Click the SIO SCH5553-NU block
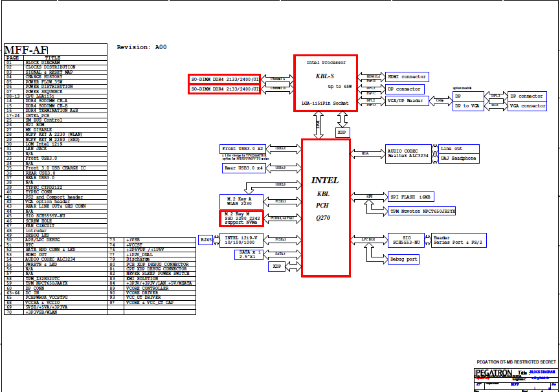 (x=406, y=240)
